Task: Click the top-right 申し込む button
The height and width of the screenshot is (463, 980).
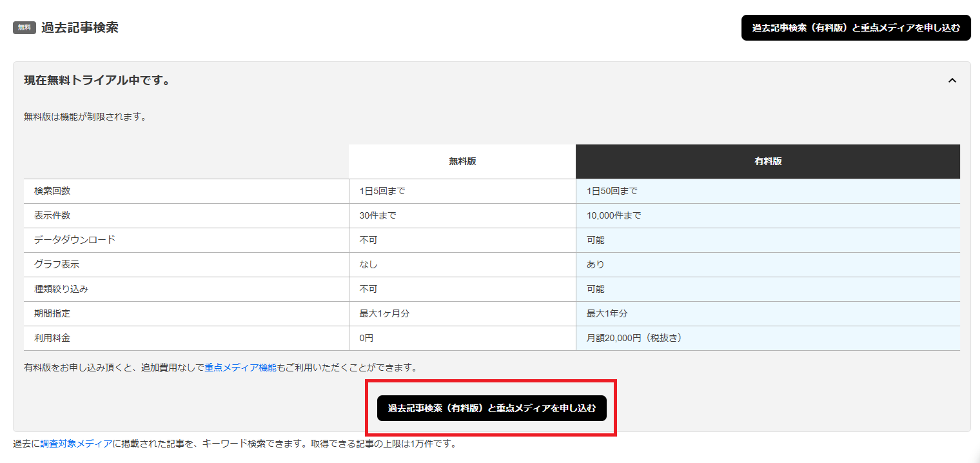Action: 856,28
